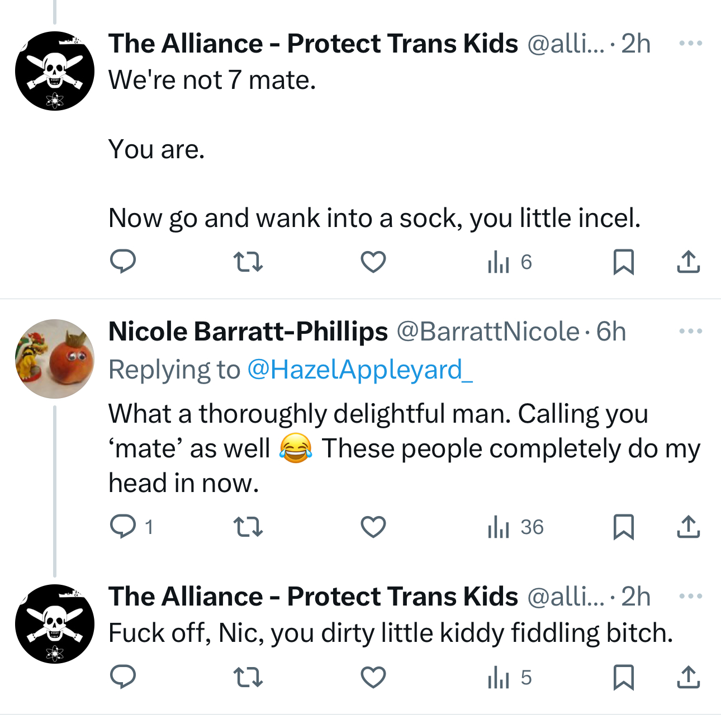Viewport: 721px width, 728px height.
Task: Open Nicole Barratt-Phillips' profile name
Action: click(x=248, y=332)
